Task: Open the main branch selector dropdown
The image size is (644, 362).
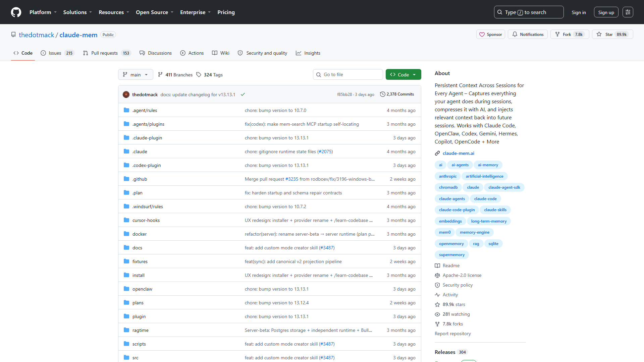Action: tap(136, 74)
